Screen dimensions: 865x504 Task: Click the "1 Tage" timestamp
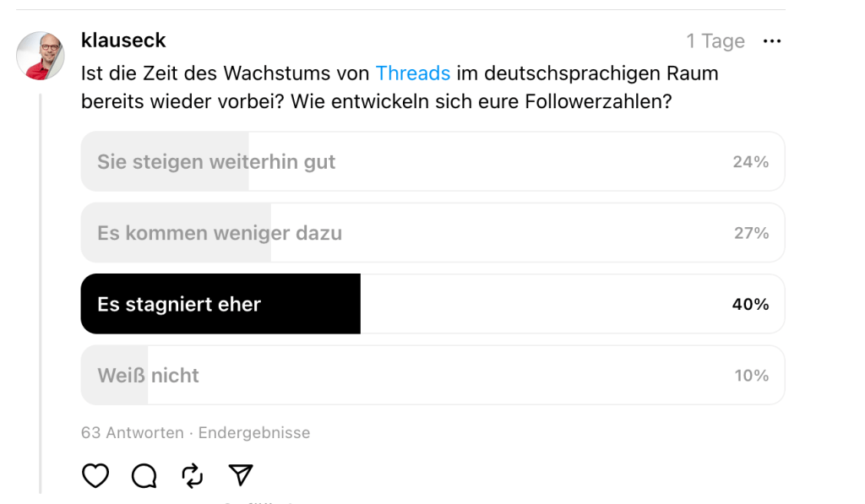(x=715, y=41)
